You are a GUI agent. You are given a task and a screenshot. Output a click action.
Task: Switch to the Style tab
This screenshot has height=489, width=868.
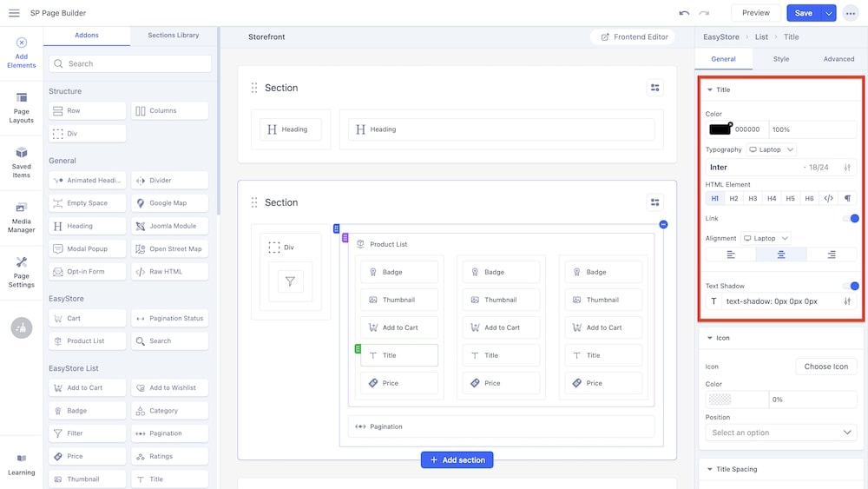pos(781,59)
